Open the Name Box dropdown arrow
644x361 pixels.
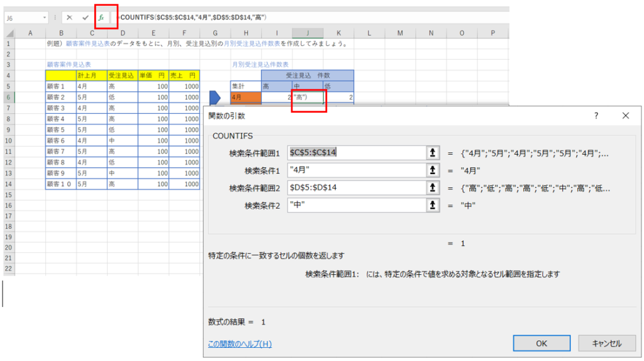click(45, 18)
